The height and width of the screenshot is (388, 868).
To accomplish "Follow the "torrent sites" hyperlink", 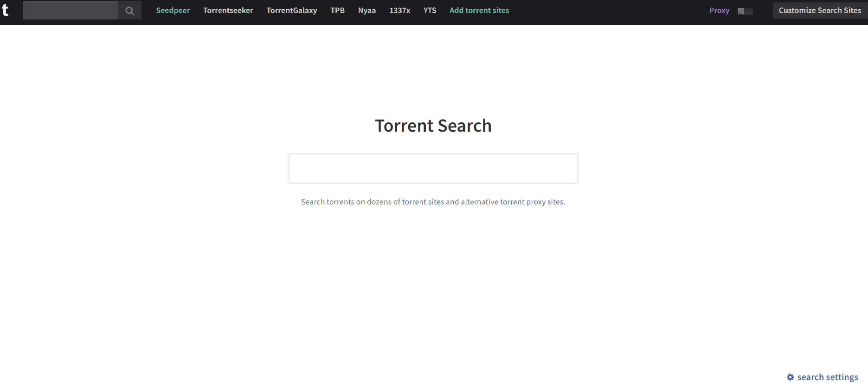I will tap(423, 202).
